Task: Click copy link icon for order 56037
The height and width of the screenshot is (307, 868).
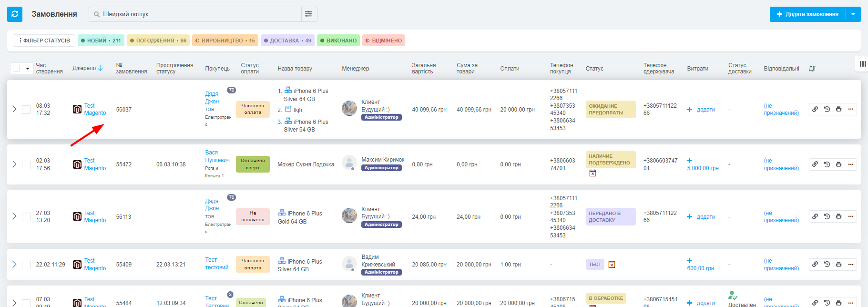Action: (x=815, y=109)
